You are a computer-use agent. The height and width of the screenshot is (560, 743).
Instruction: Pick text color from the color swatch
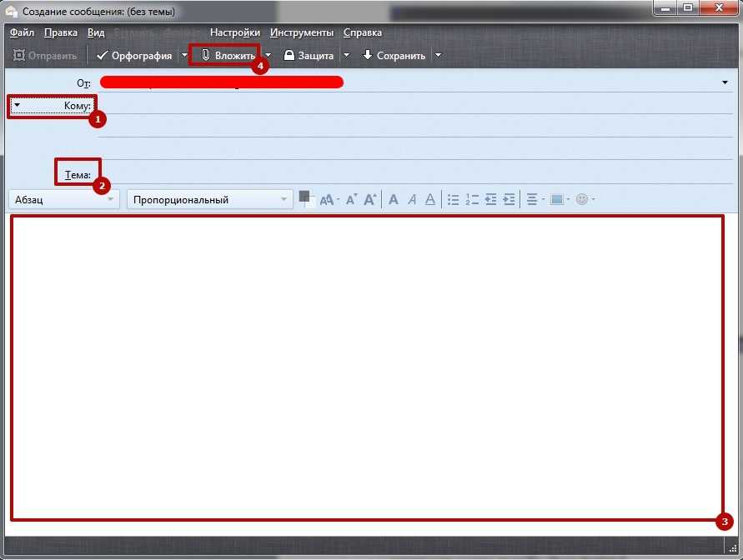304,197
